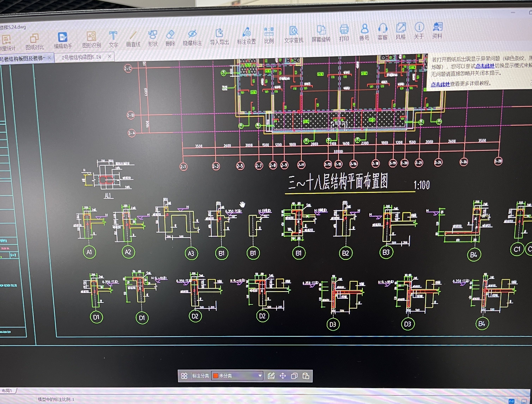Open the 风格 style options
Viewport: 532px width, 404px height.
click(x=401, y=31)
